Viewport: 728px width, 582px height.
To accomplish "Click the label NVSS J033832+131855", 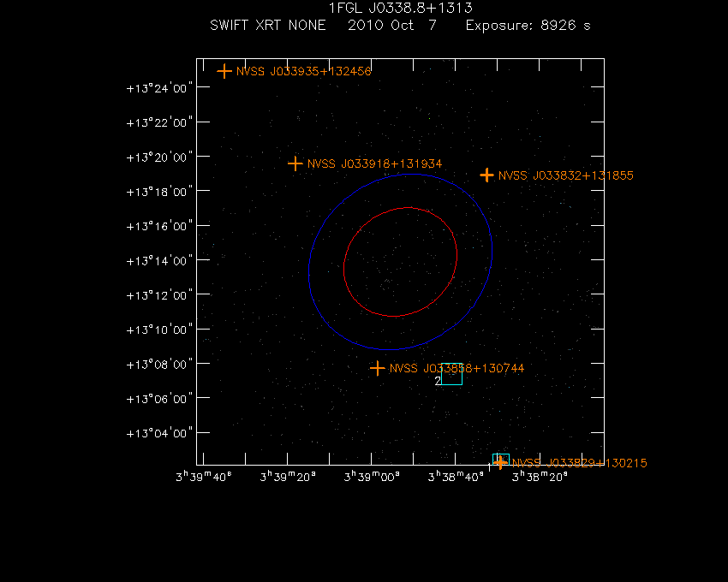I will click(x=566, y=176).
